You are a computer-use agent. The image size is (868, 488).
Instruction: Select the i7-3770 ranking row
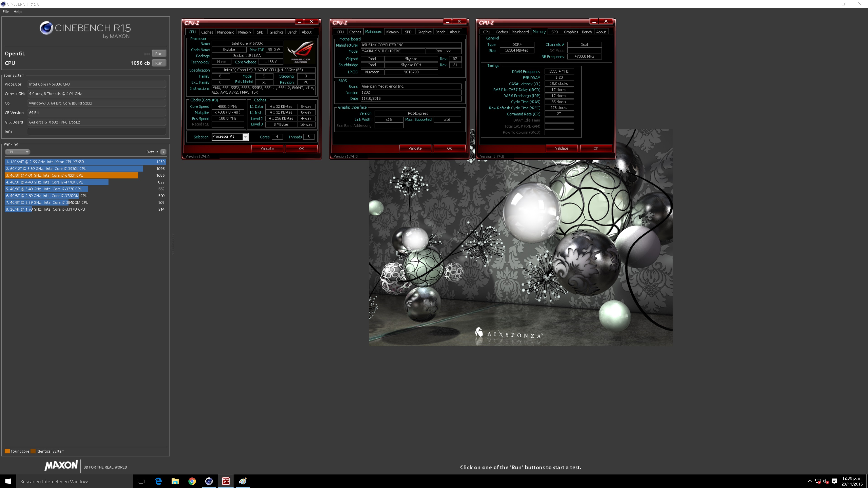tap(85, 189)
